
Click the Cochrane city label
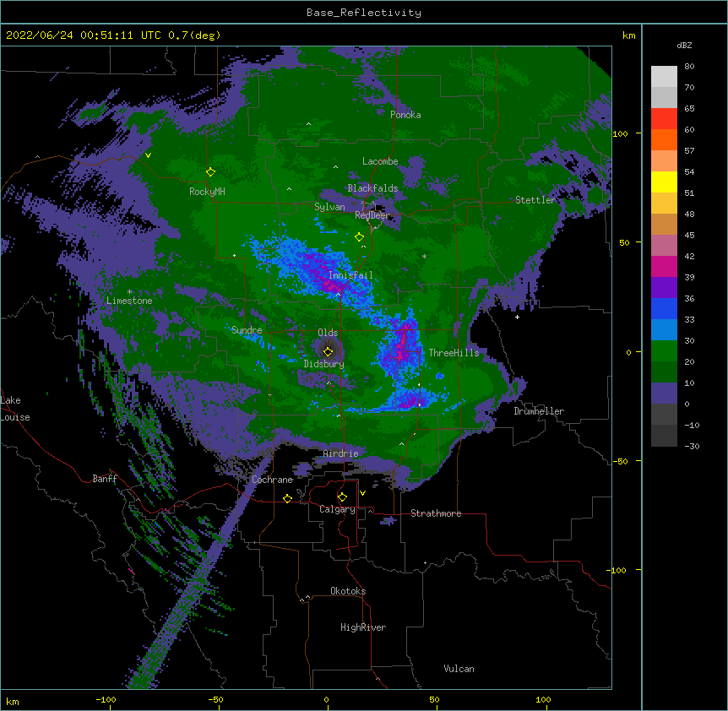272,480
